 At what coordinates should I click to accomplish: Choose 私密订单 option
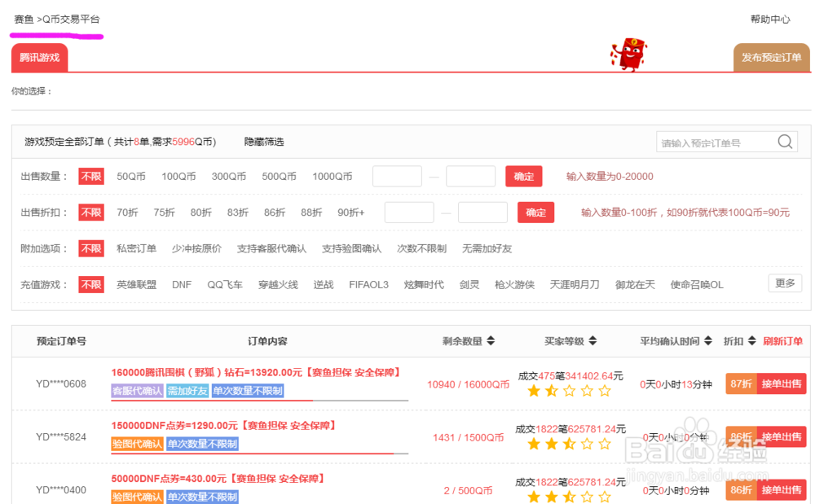[x=136, y=248]
